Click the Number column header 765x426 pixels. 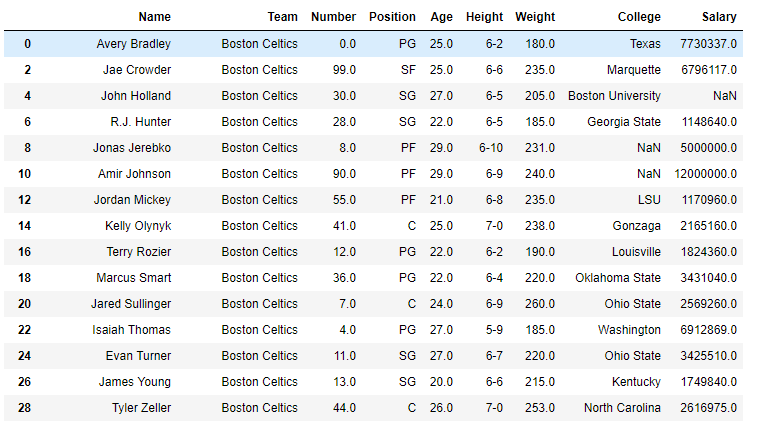[x=333, y=17]
